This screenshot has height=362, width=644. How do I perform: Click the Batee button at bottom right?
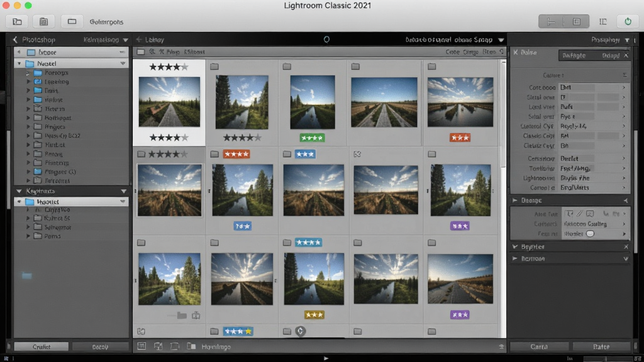click(601, 347)
